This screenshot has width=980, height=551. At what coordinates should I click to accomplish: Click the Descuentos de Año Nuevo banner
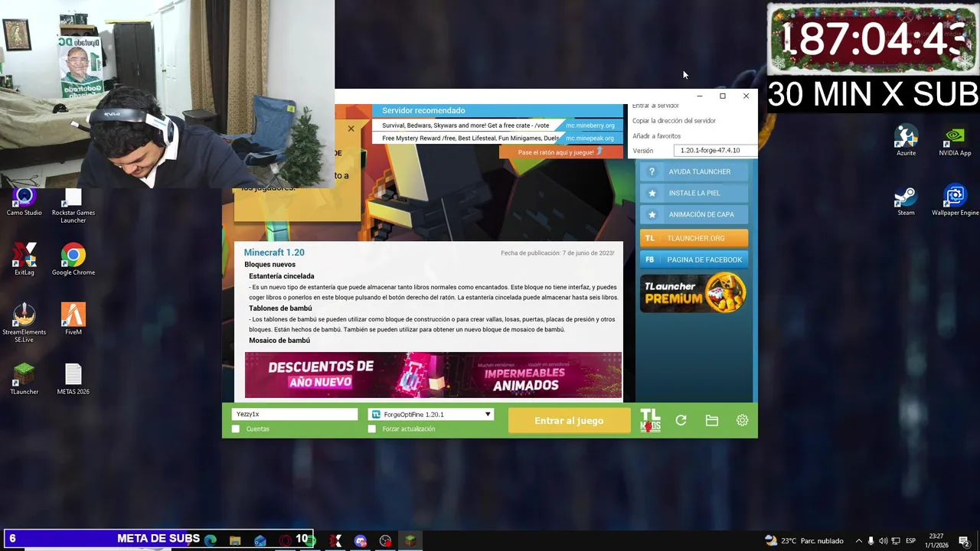pyautogui.click(x=433, y=375)
